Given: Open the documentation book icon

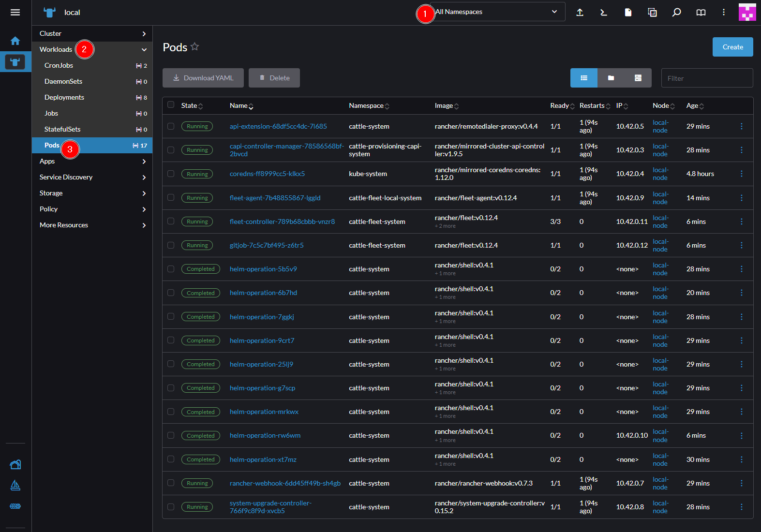Looking at the screenshot, I should [x=701, y=12].
